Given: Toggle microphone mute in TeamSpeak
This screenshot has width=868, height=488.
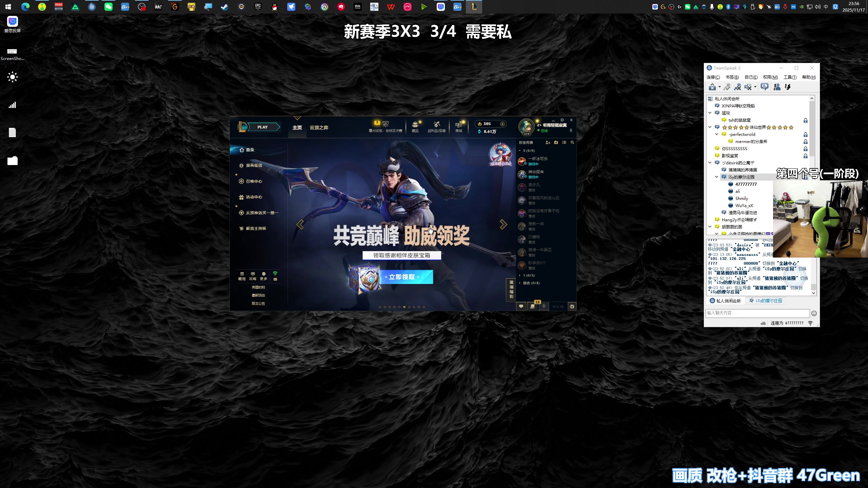Looking at the screenshot, I should 738,87.
